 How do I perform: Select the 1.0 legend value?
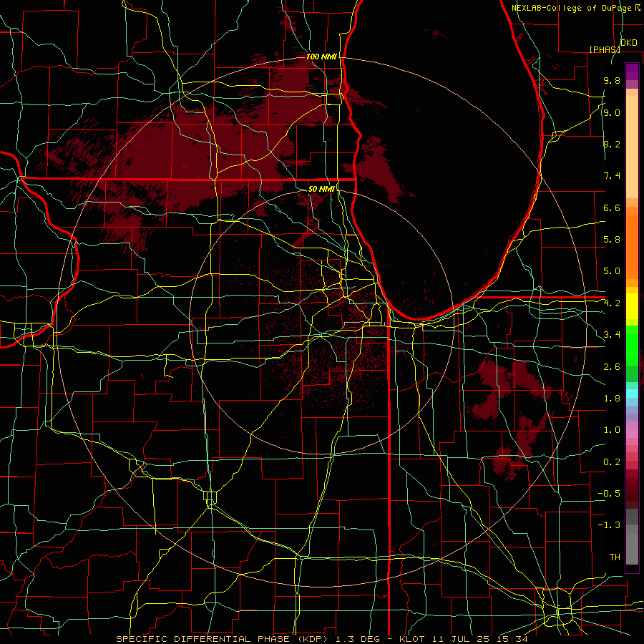[x=612, y=431]
